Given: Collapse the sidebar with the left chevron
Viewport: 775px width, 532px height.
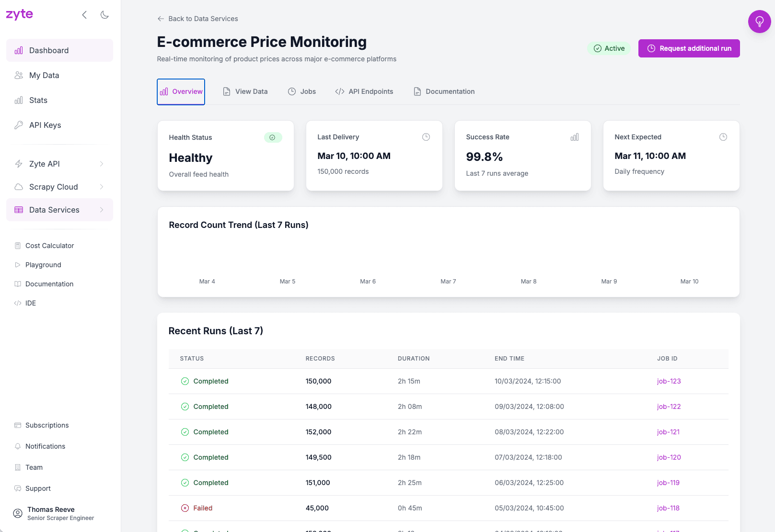Looking at the screenshot, I should pyautogui.click(x=84, y=15).
